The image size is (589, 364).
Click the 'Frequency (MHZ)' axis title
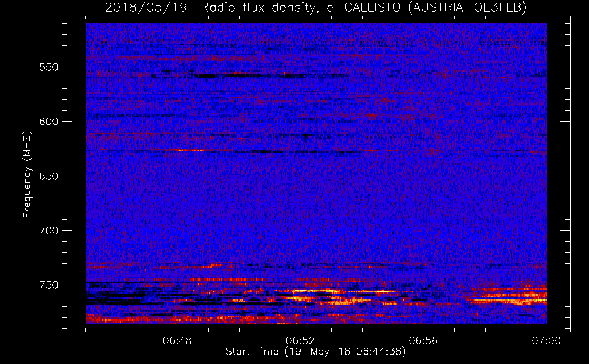tap(28, 174)
